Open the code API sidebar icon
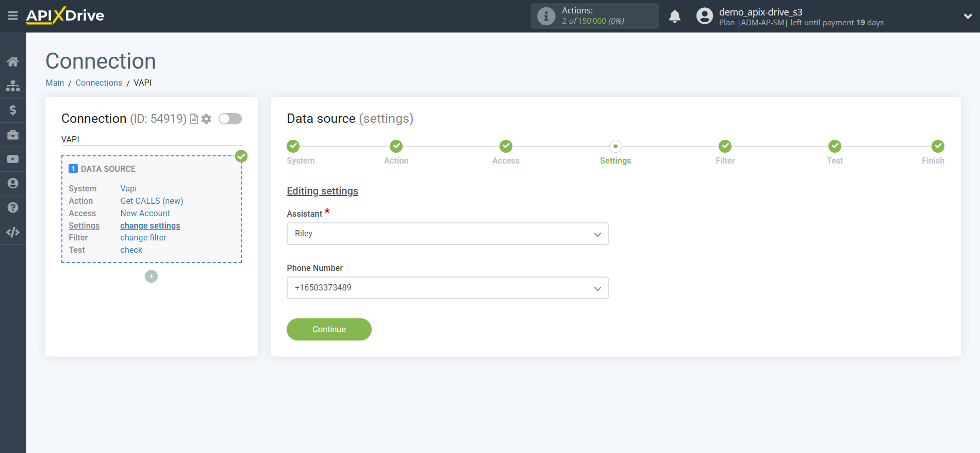The image size is (980, 453). pos(13,232)
